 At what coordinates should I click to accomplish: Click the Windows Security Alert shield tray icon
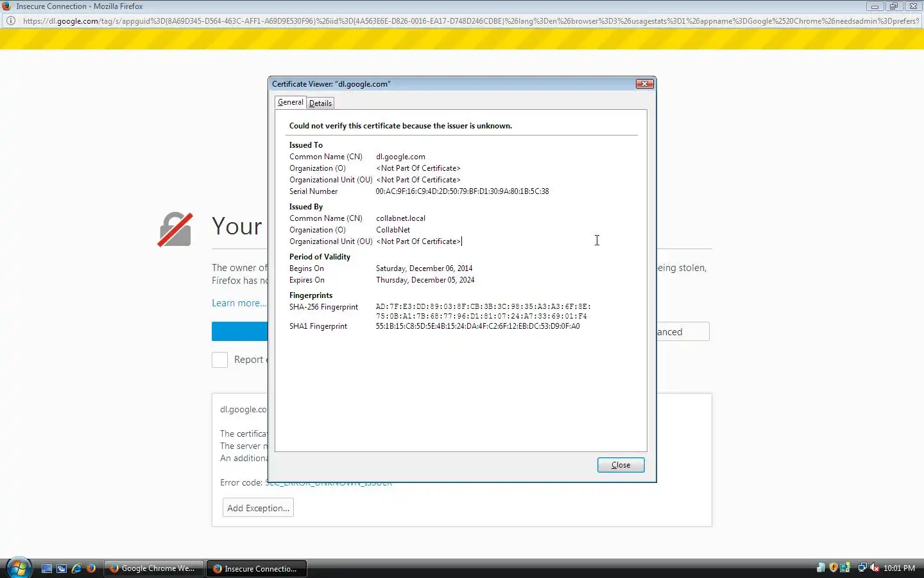[x=833, y=568]
